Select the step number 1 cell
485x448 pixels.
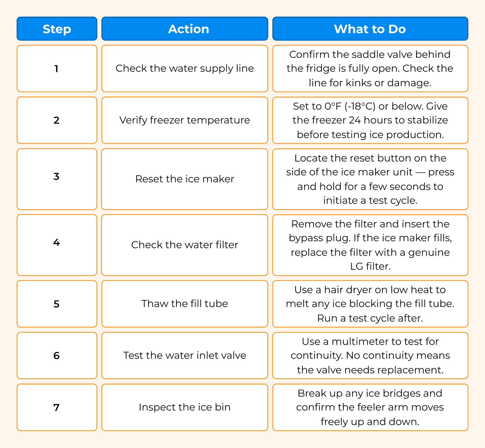57,69
